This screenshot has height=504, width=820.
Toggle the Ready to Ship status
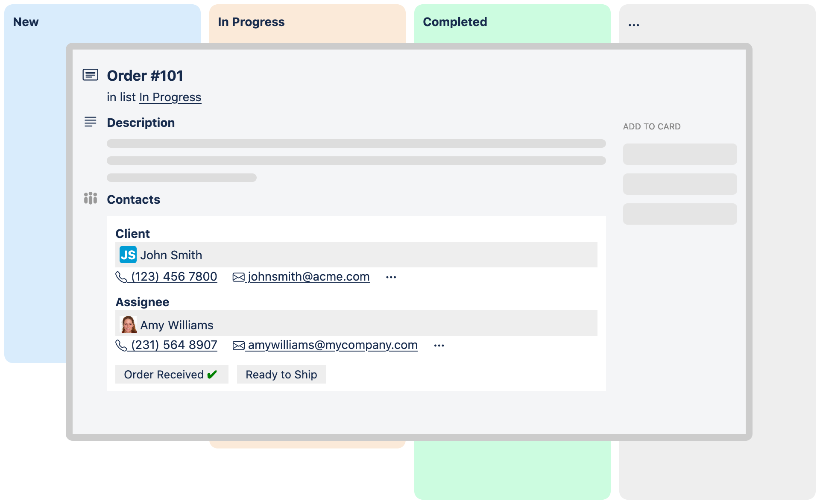[281, 375]
